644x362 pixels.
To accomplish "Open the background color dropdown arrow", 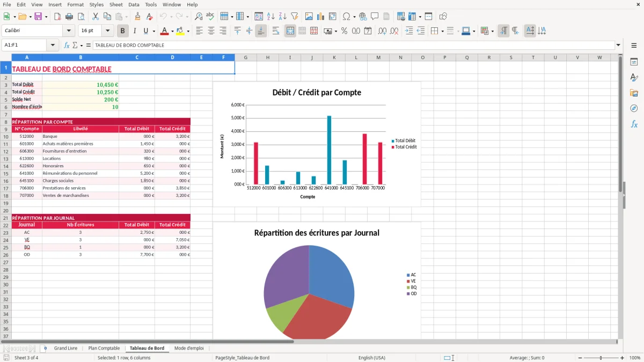I will [x=188, y=31].
